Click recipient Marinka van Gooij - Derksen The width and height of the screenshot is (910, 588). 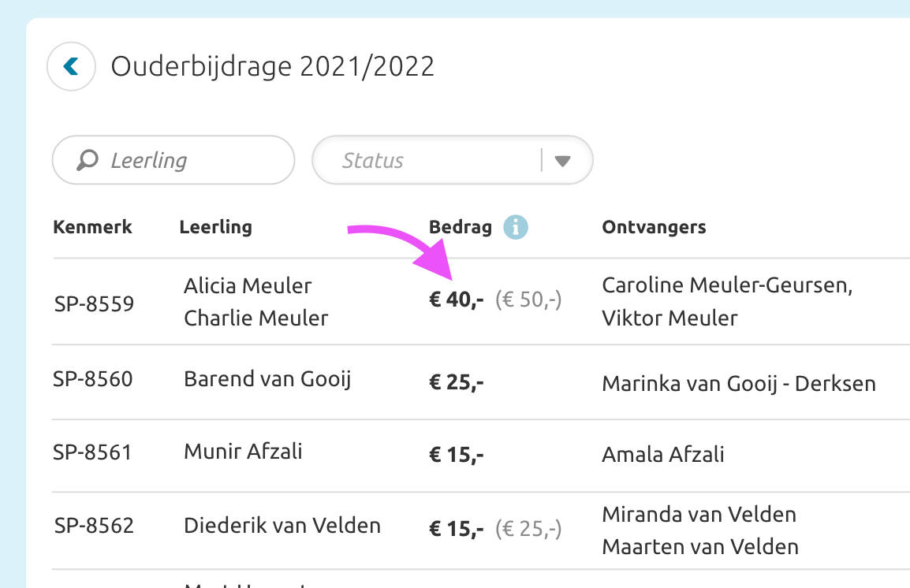click(739, 384)
